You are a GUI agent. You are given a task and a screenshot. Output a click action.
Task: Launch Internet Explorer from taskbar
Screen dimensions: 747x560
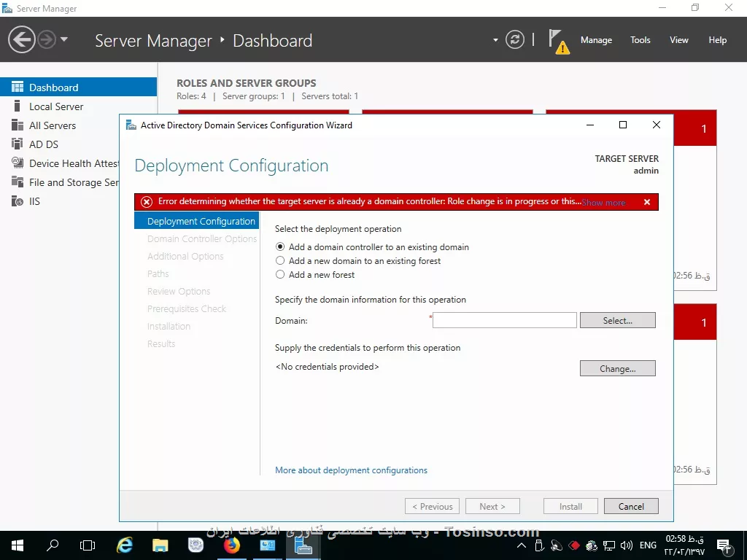pyautogui.click(x=124, y=545)
